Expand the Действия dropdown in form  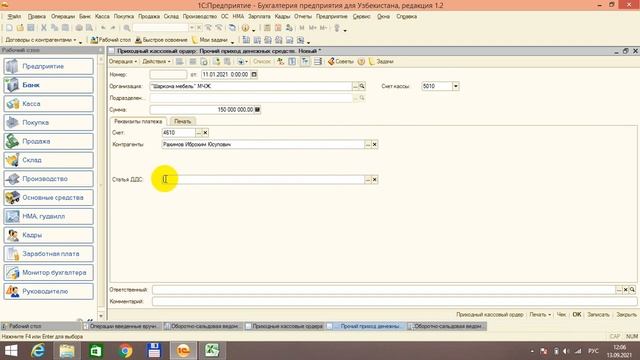pos(156,62)
